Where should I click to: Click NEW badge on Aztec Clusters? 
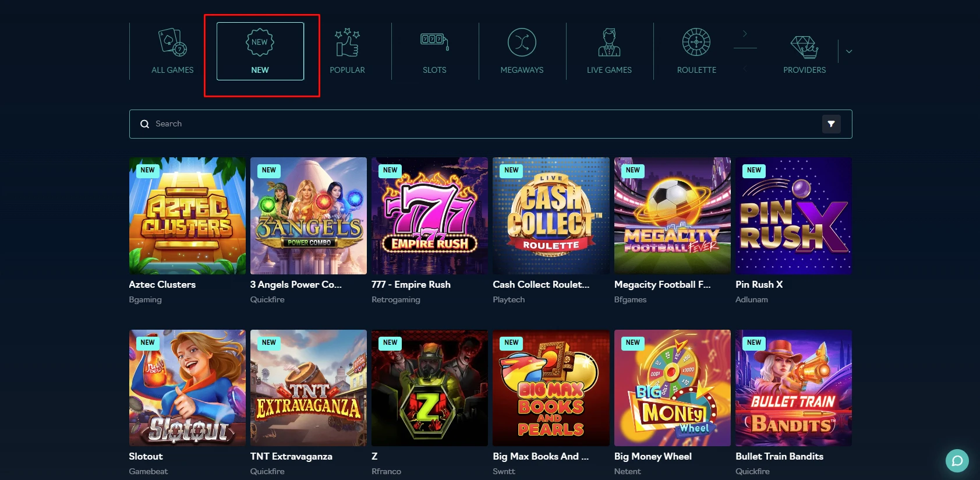point(148,170)
